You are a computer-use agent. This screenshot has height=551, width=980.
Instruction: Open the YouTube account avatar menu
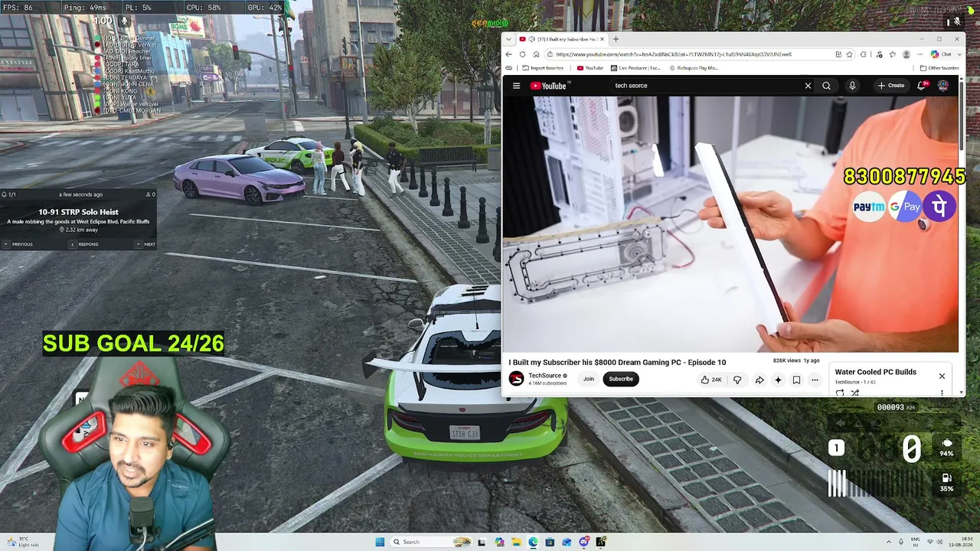point(943,86)
